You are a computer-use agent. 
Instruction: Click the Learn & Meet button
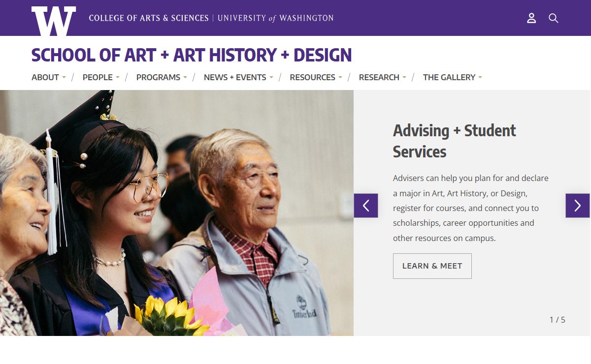tap(432, 266)
